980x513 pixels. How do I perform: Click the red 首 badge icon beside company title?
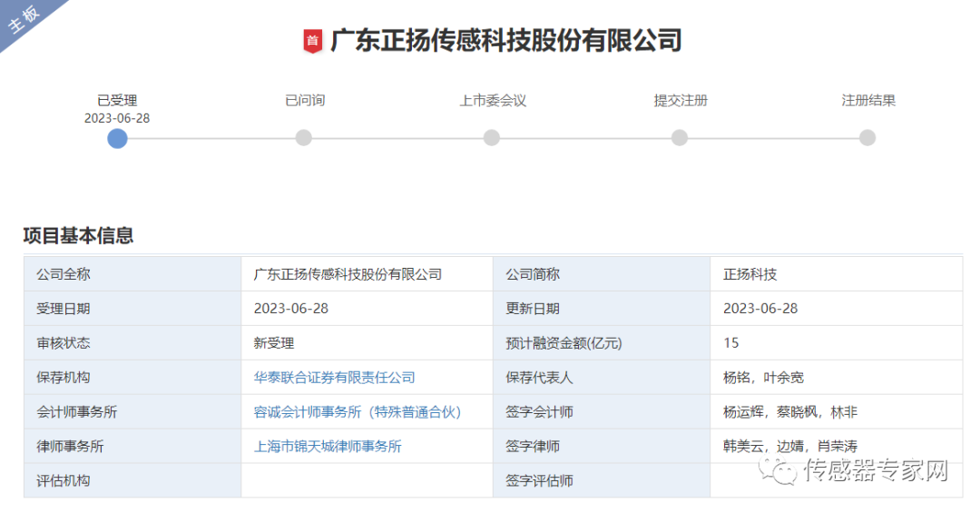(312, 41)
